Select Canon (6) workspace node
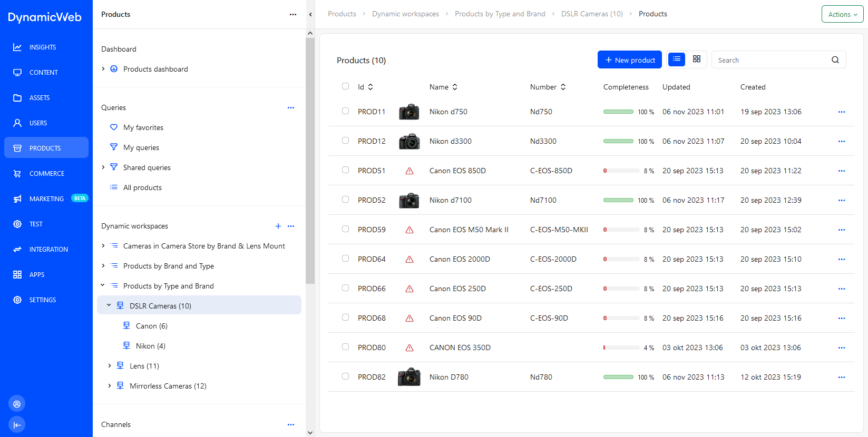Screen dimensions: 868x437 click(x=152, y=326)
